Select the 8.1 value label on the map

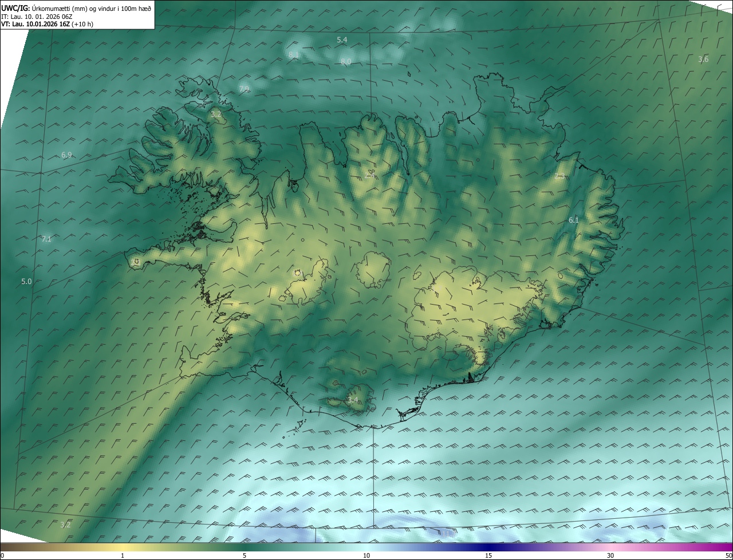coord(294,55)
